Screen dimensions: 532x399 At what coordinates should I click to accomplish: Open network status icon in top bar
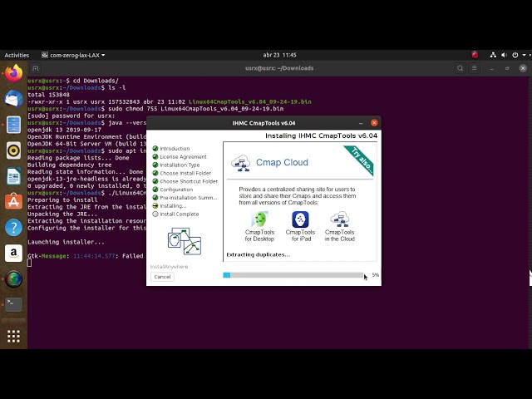(x=493, y=55)
